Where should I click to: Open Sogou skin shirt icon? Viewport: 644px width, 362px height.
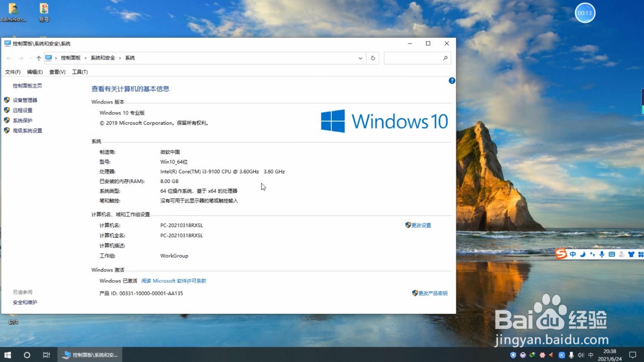631,254
